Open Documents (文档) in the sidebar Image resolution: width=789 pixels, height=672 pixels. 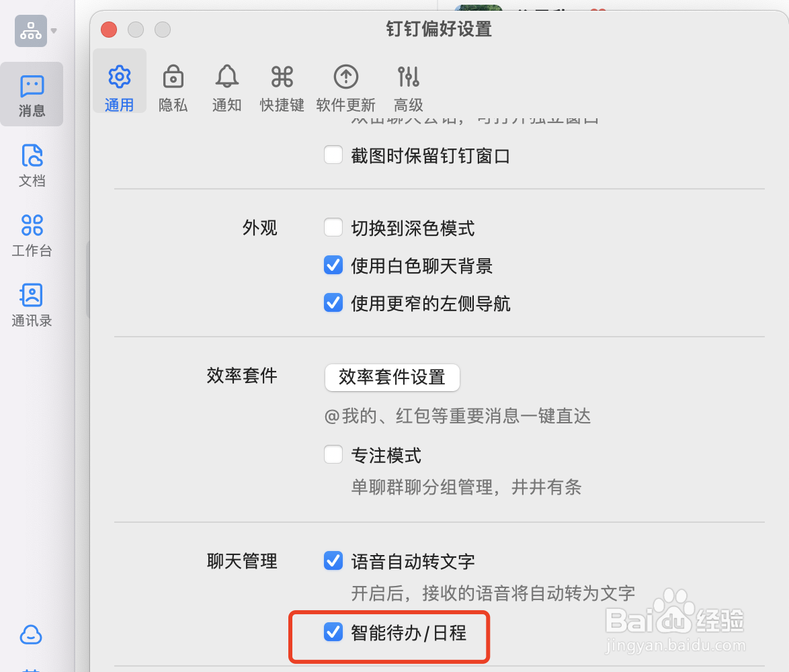(32, 165)
